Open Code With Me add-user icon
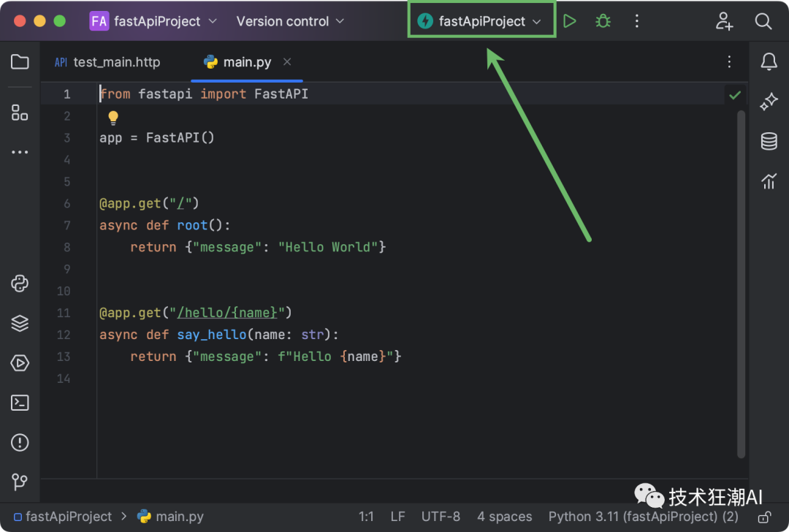 (x=723, y=21)
